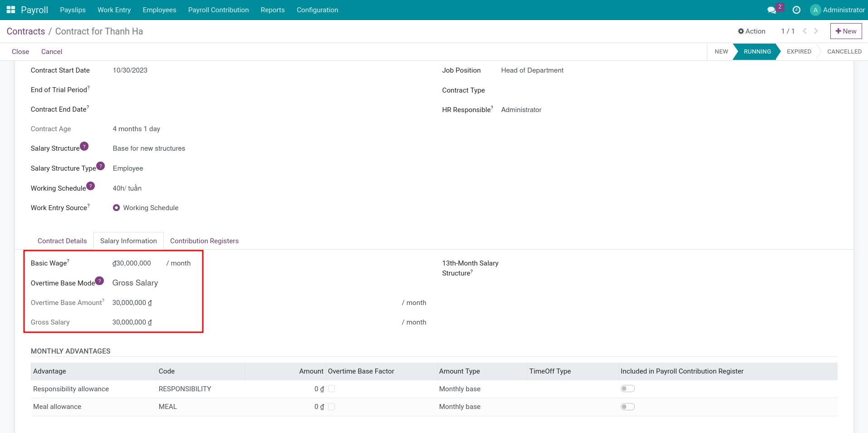Click the New contract button
The image size is (868, 433).
(846, 31)
